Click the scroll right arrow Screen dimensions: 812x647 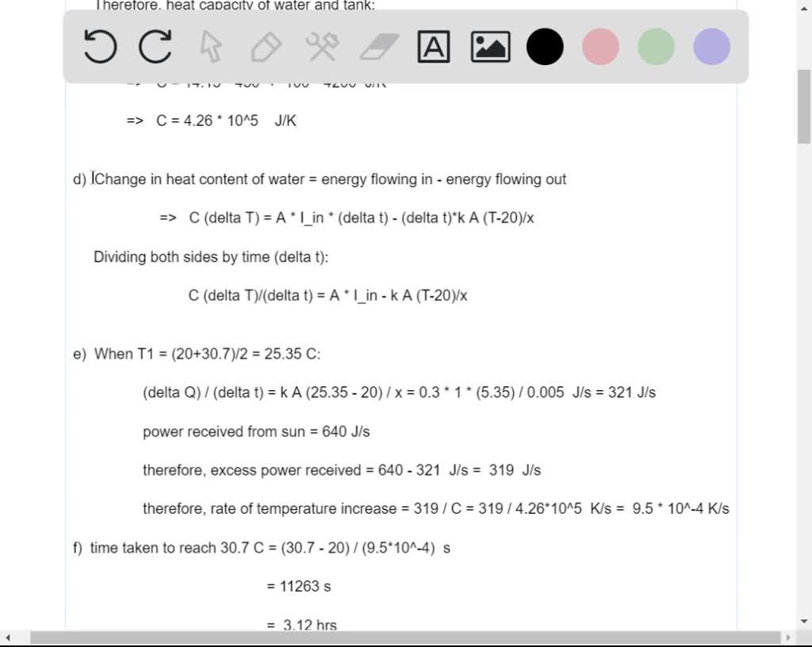click(788, 637)
